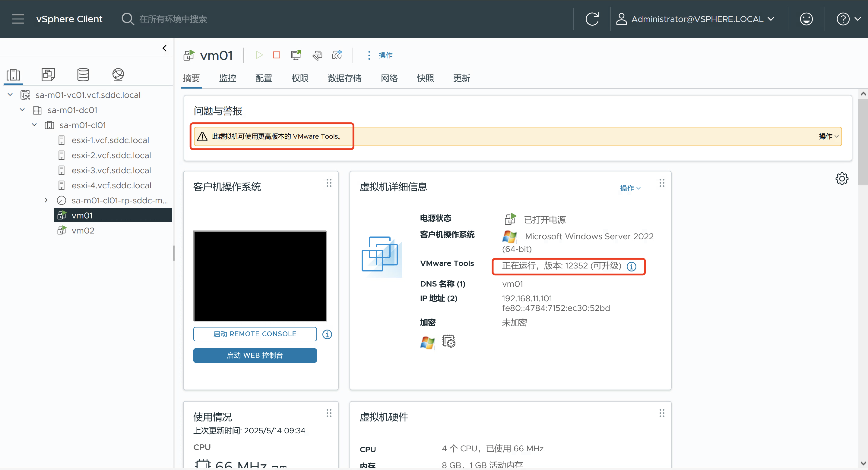Switch to Networking inventory view icon

click(x=118, y=74)
